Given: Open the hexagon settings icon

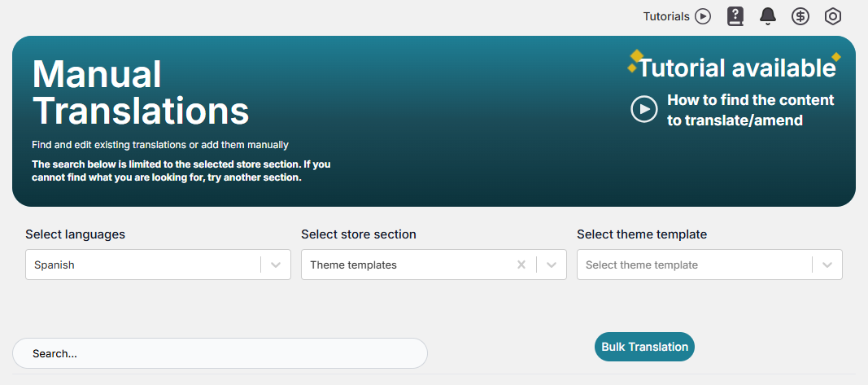Looking at the screenshot, I should click(832, 16).
